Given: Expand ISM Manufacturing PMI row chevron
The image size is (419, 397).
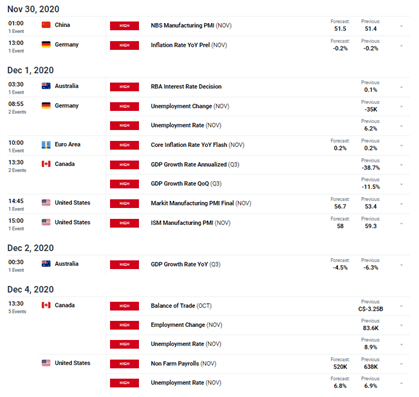Looking at the screenshot, I should click(401, 223).
